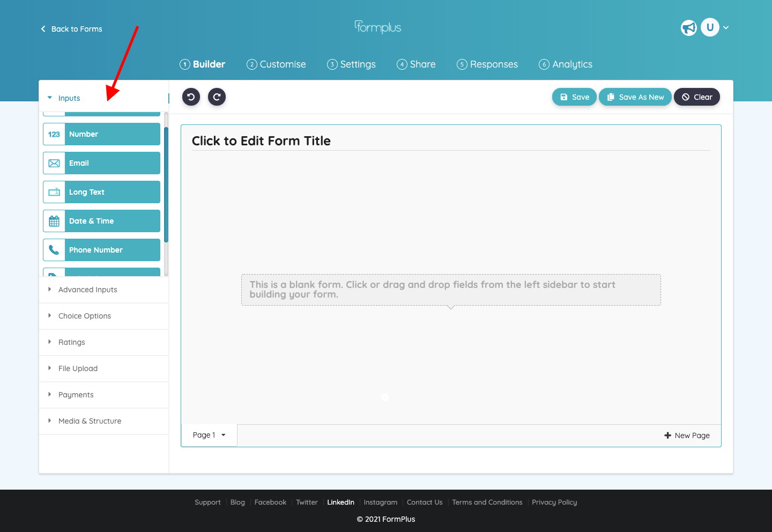Clear the form with Clear button
The image size is (772, 532).
coord(697,97)
